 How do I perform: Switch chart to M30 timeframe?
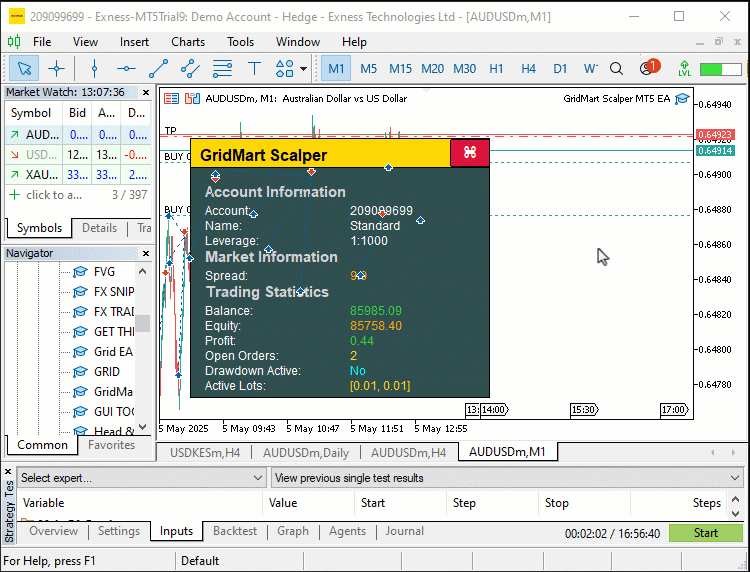coord(464,69)
